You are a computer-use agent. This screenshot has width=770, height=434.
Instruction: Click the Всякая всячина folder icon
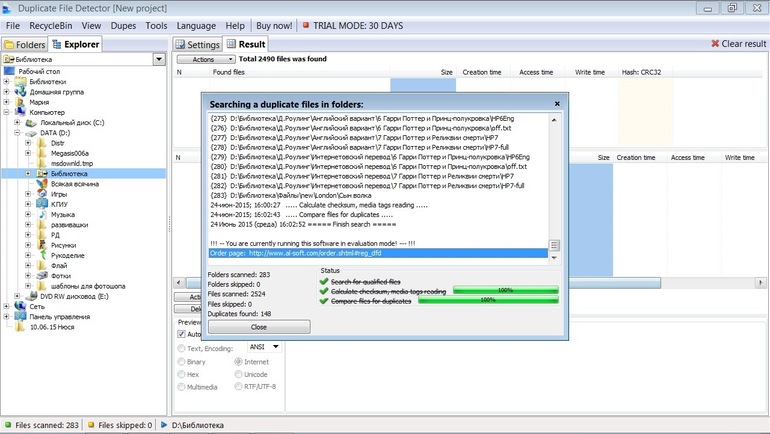pos(42,184)
